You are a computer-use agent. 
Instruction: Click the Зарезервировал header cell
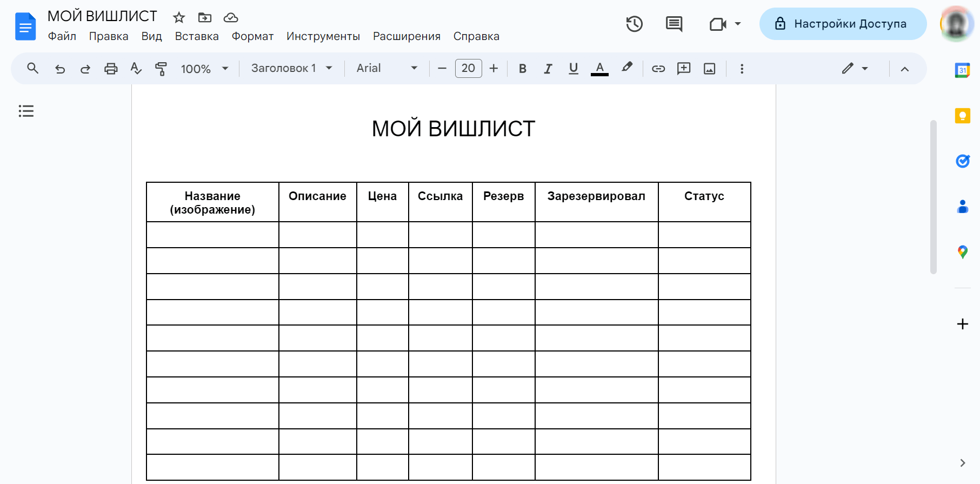597,202
